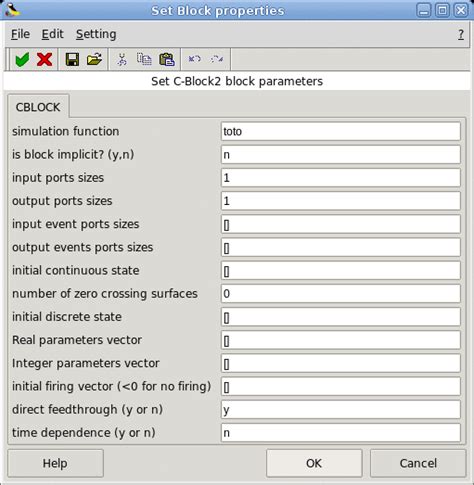Click the output ports sizes field
The width and height of the screenshot is (474, 485).
pos(341,201)
